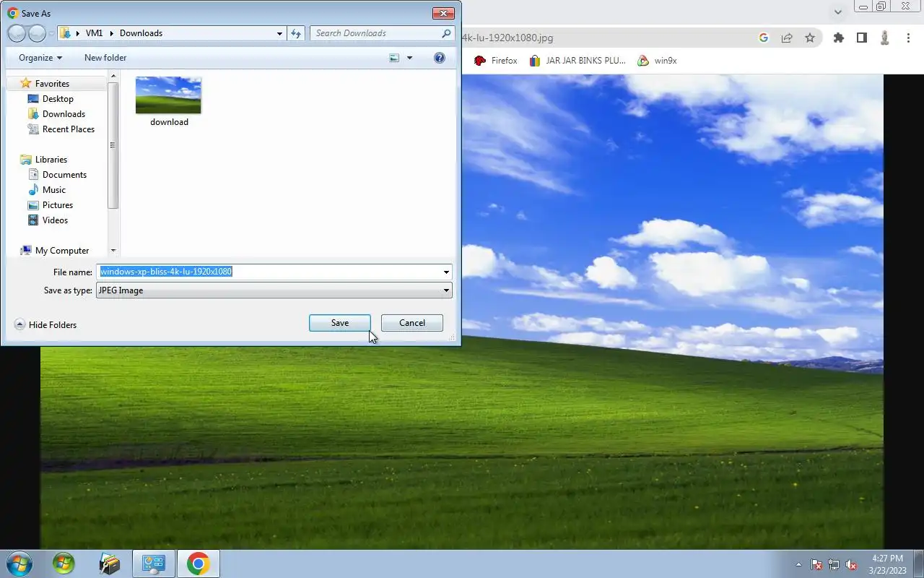924x578 pixels.
Task: Expand the arrow before VM1 in the path
Action: pos(77,33)
